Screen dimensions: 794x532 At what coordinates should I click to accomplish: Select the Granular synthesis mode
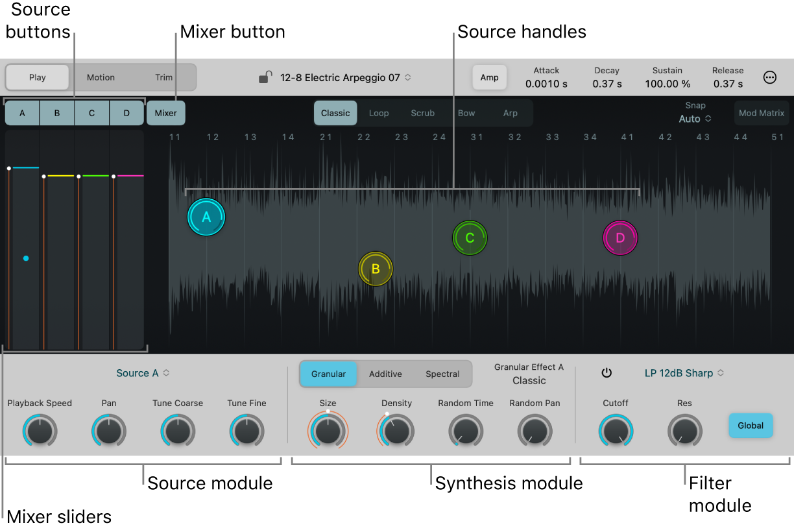click(x=328, y=374)
